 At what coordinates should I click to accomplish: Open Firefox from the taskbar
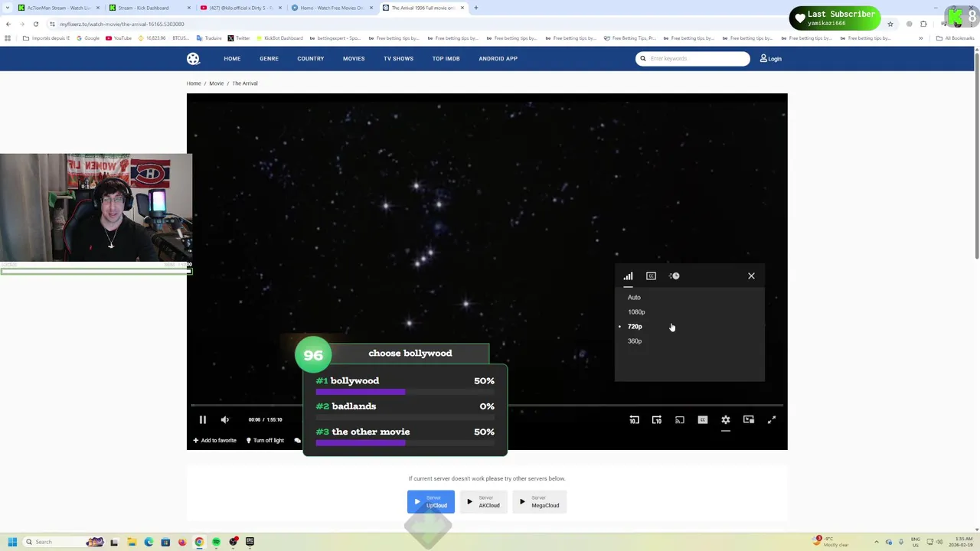pyautogui.click(x=182, y=542)
